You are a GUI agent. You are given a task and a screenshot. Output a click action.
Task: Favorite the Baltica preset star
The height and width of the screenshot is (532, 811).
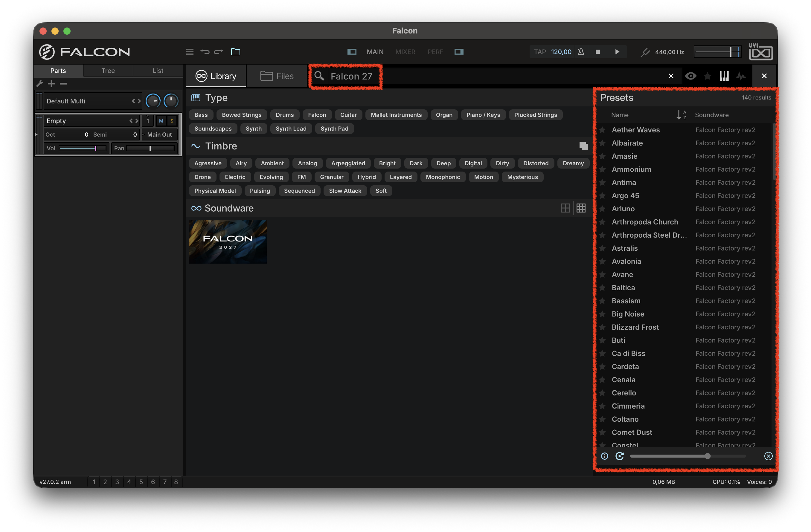(603, 288)
